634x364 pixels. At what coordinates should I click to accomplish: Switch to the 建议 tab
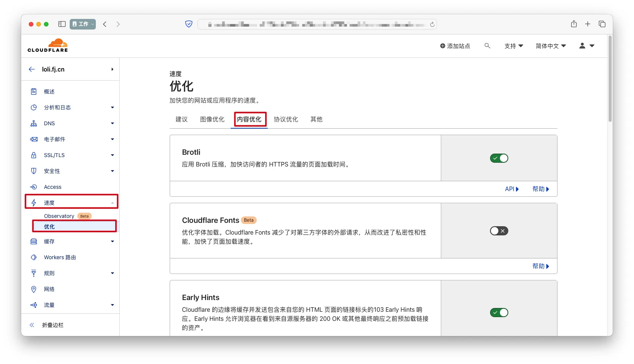pos(181,119)
